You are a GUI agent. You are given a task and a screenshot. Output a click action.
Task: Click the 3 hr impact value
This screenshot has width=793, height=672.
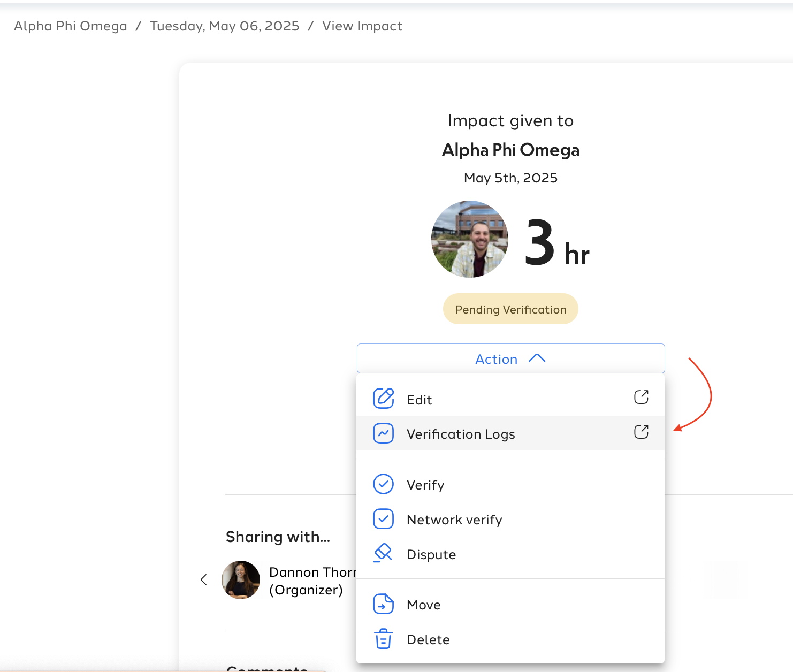point(556,243)
